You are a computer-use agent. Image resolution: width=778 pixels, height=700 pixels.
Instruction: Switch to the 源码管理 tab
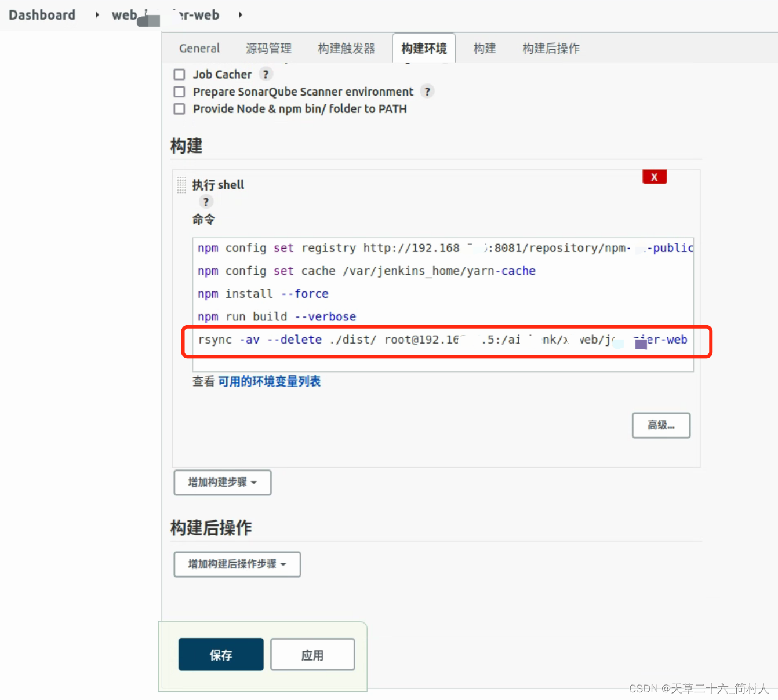pyautogui.click(x=269, y=48)
